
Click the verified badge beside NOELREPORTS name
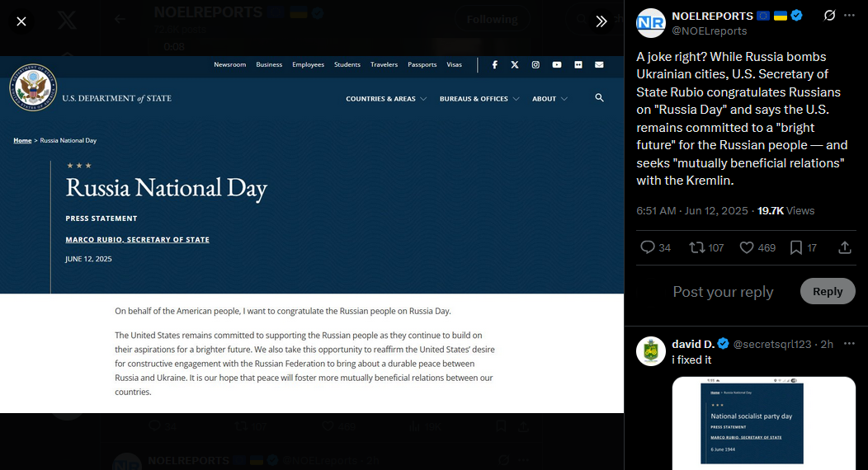point(796,16)
